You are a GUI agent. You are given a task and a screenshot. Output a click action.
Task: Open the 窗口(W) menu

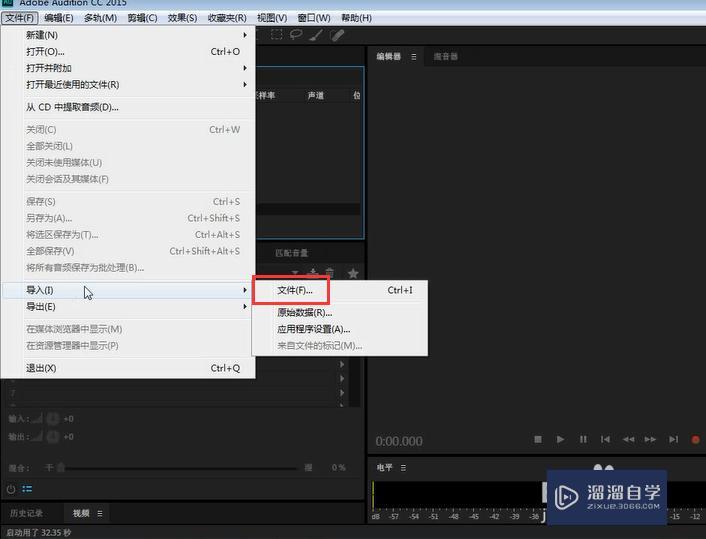click(x=314, y=18)
